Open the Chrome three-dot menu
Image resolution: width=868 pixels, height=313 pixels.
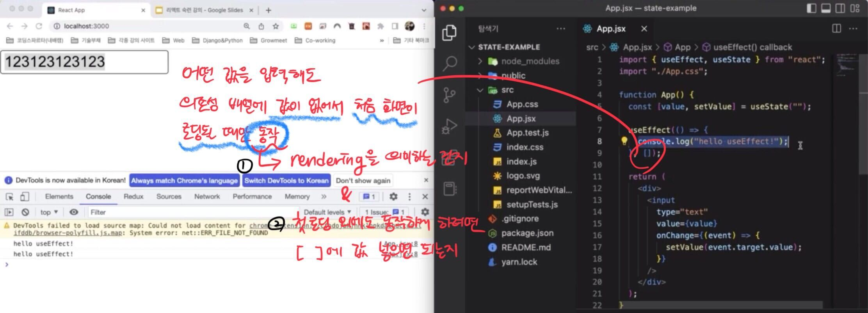click(x=424, y=26)
